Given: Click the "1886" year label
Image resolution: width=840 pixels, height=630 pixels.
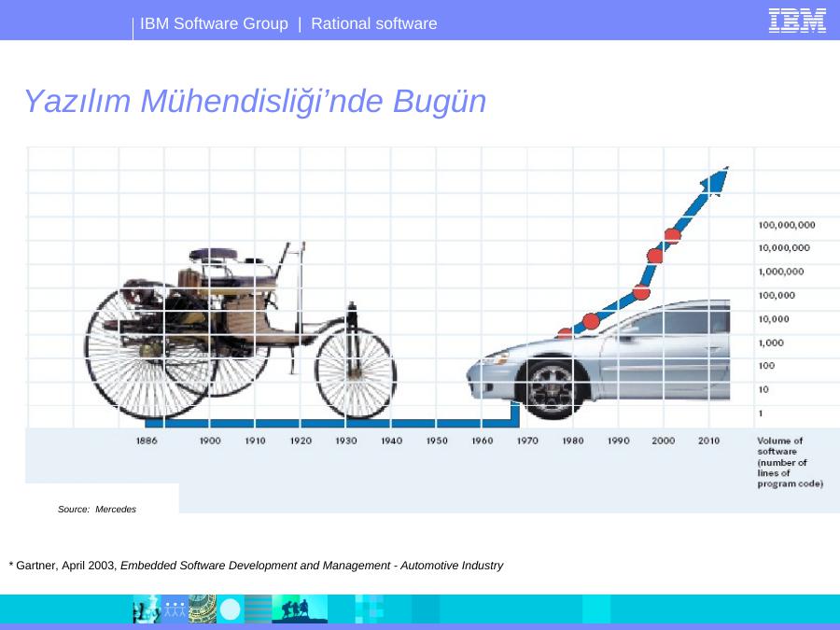Looking at the screenshot, I should (147, 441).
